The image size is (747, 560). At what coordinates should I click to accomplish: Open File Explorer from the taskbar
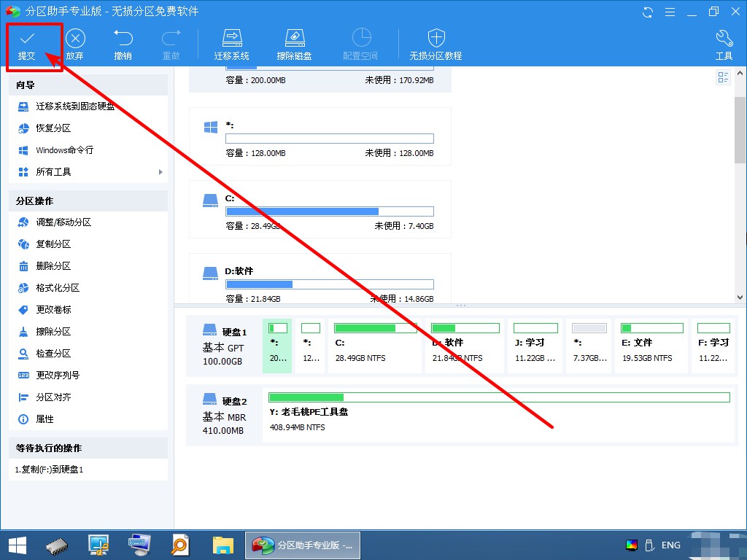(223, 545)
